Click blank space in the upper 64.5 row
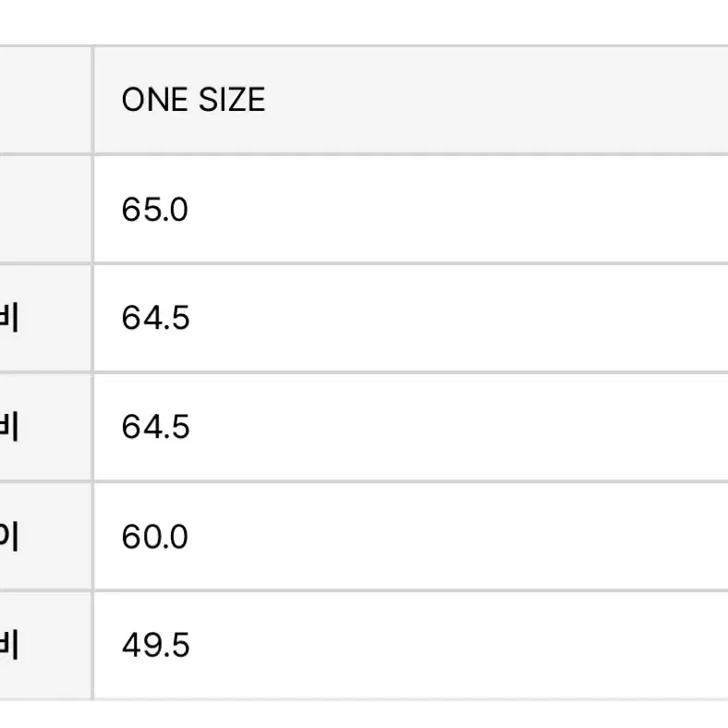This screenshot has width=728, height=728. [465, 318]
